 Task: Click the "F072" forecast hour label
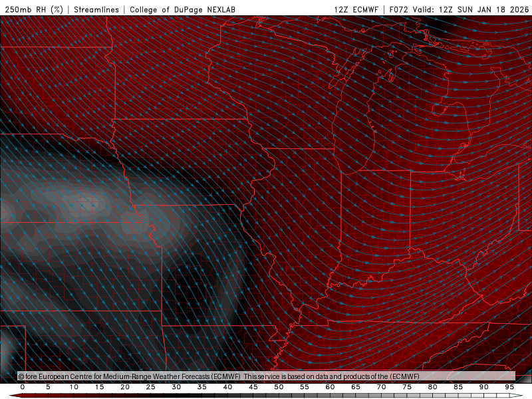(x=398, y=9)
